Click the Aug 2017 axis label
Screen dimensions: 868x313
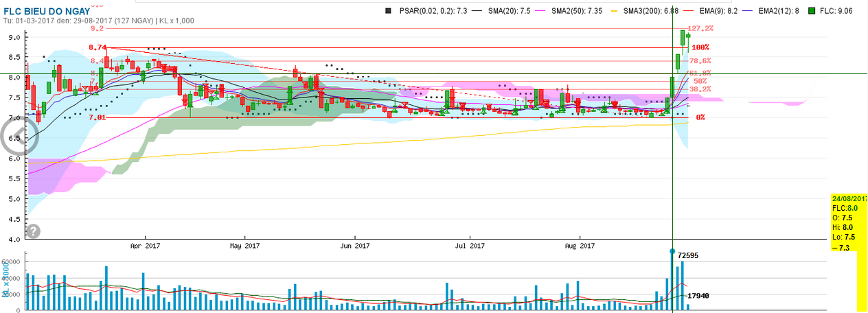580,245
